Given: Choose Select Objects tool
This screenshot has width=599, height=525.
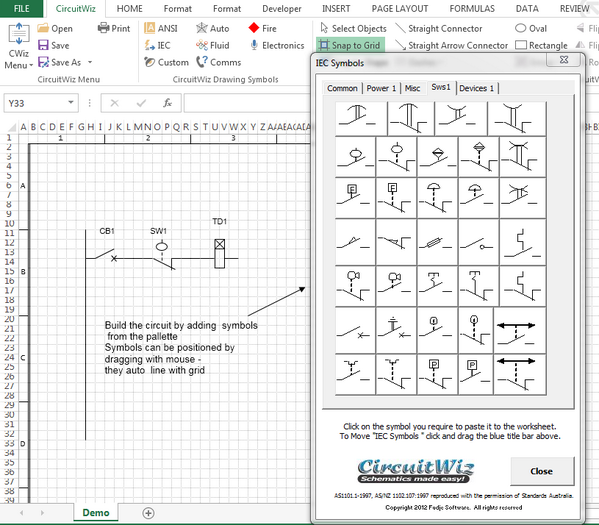Looking at the screenshot, I should point(353,28).
